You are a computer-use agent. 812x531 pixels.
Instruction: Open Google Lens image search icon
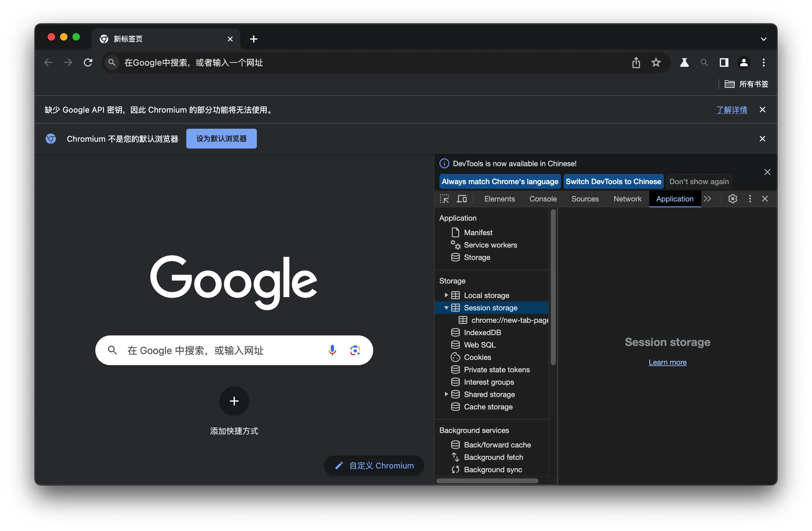coord(355,350)
